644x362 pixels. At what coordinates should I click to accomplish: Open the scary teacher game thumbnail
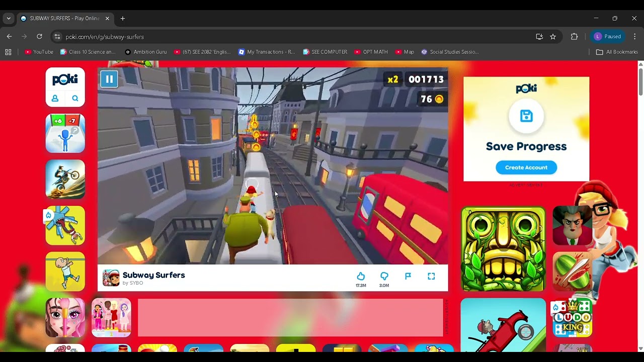coord(572,226)
